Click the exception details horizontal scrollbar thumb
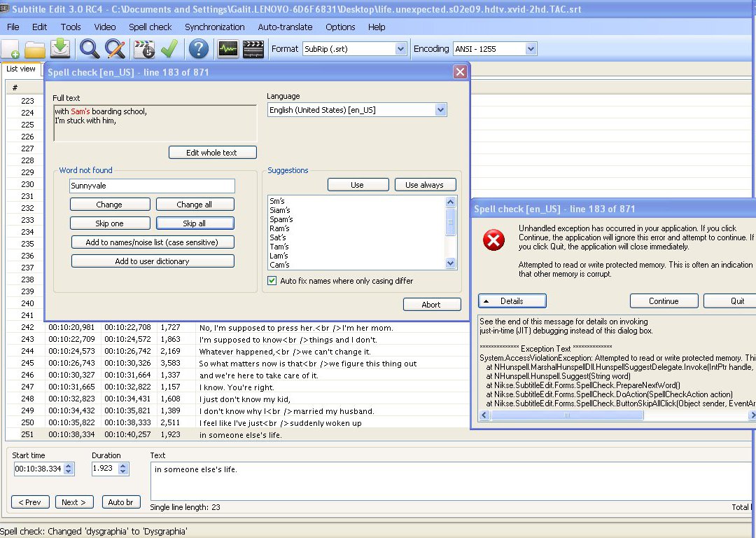Image resolution: width=756 pixels, height=538 pixels. click(567, 415)
